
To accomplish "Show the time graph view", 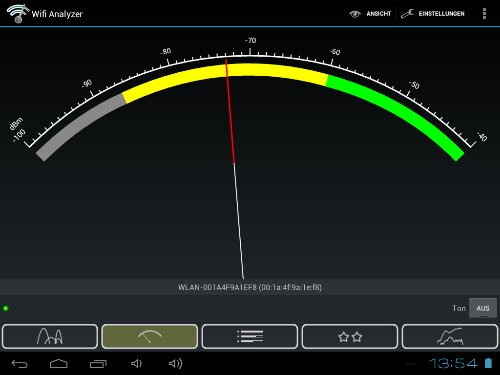I will pyautogui.click(x=450, y=336).
